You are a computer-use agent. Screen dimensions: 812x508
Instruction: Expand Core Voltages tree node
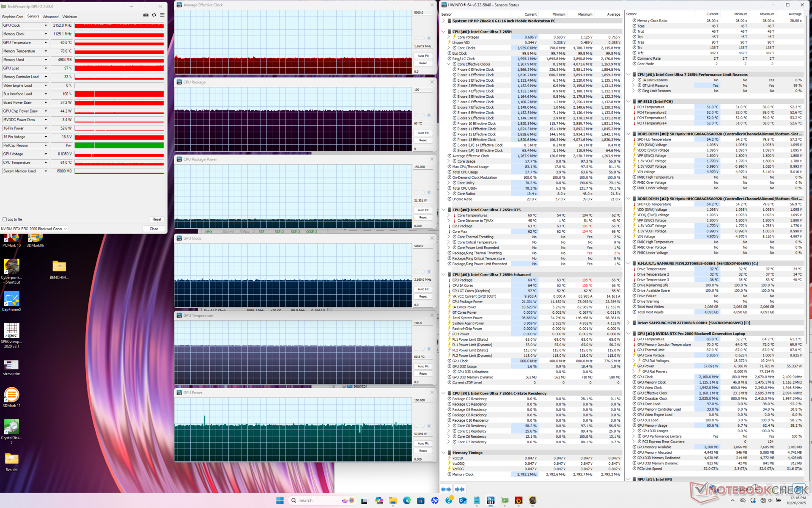pyautogui.click(x=449, y=37)
